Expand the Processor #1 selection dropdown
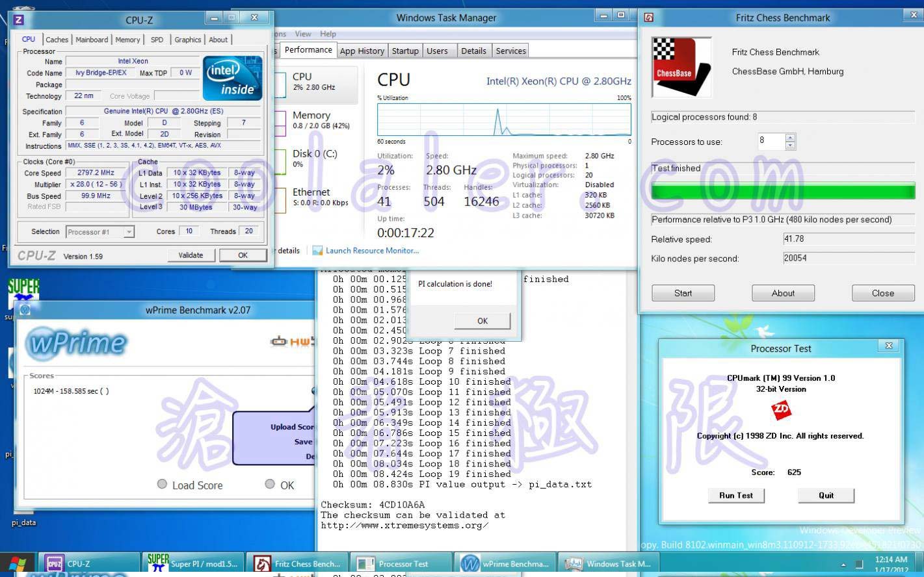The width and height of the screenshot is (924, 577). 129,232
